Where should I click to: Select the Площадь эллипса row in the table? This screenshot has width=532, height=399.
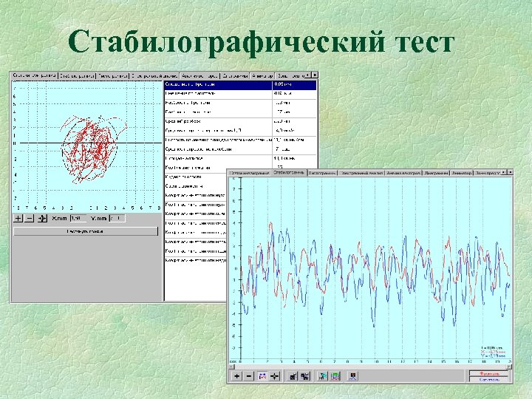(240, 158)
